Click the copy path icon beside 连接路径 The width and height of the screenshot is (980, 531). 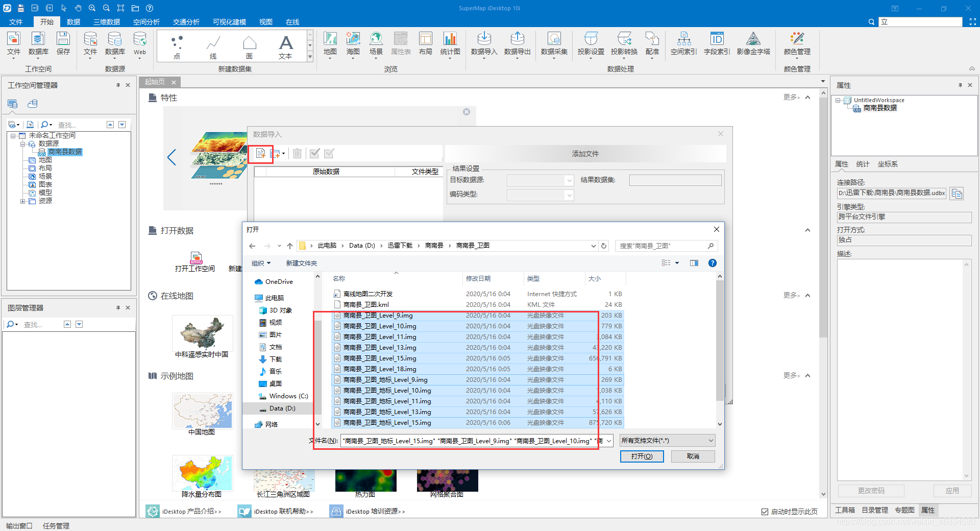[957, 194]
